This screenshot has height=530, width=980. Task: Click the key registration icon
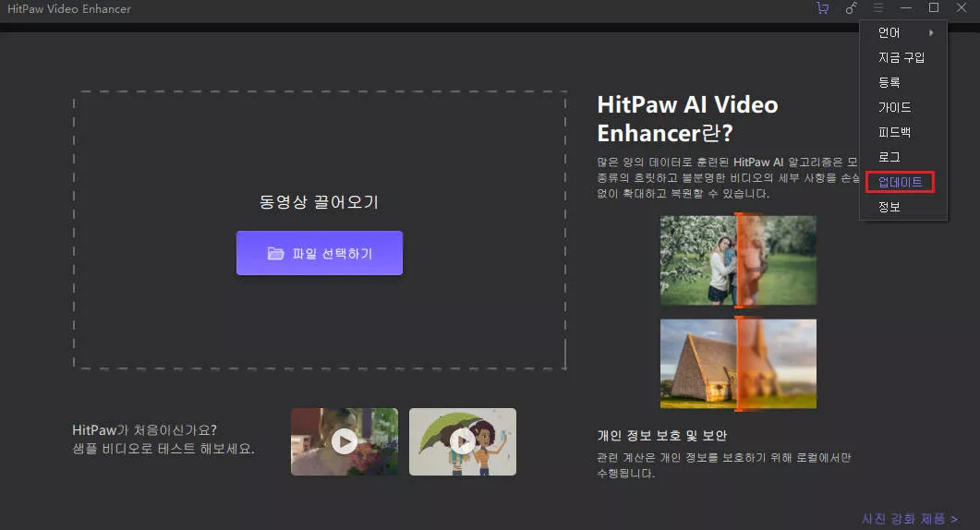point(851,8)
